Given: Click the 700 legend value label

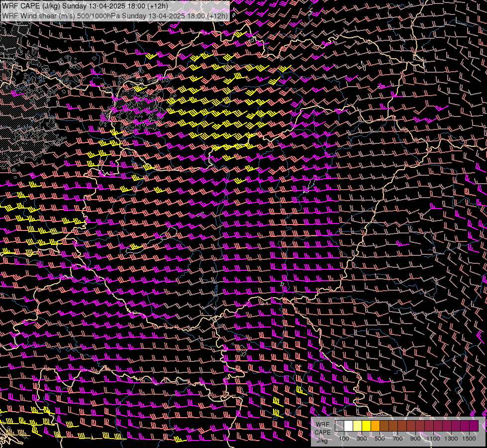Looking at the screenshot, I should [397, 439].
